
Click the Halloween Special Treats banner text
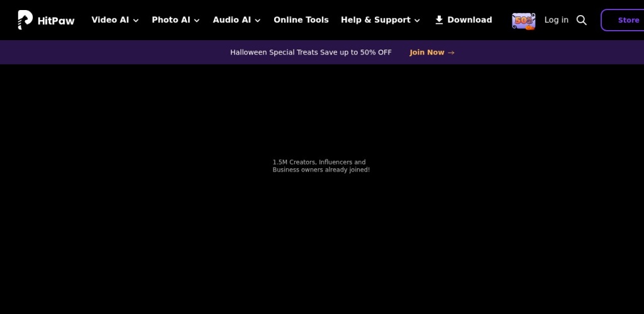click(x=311, y=53)
